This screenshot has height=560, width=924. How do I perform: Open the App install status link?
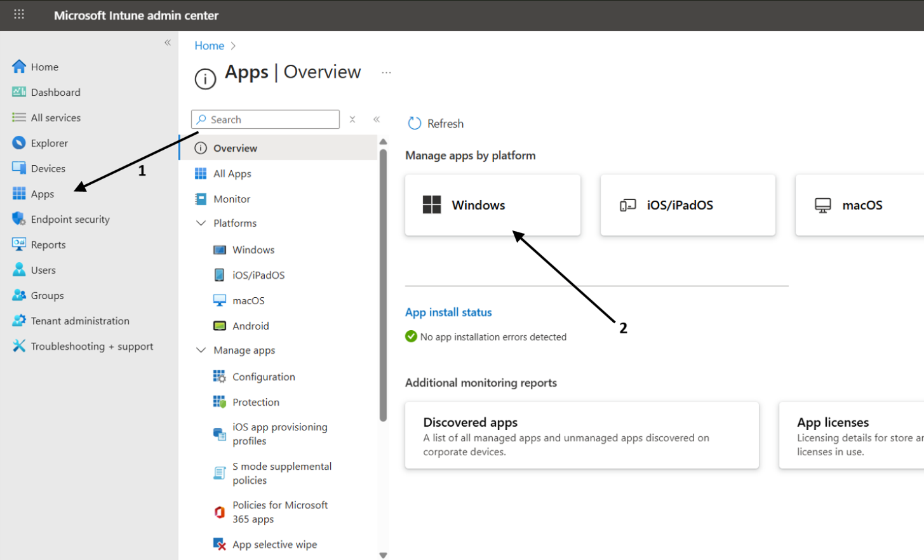tap(448, 312)
